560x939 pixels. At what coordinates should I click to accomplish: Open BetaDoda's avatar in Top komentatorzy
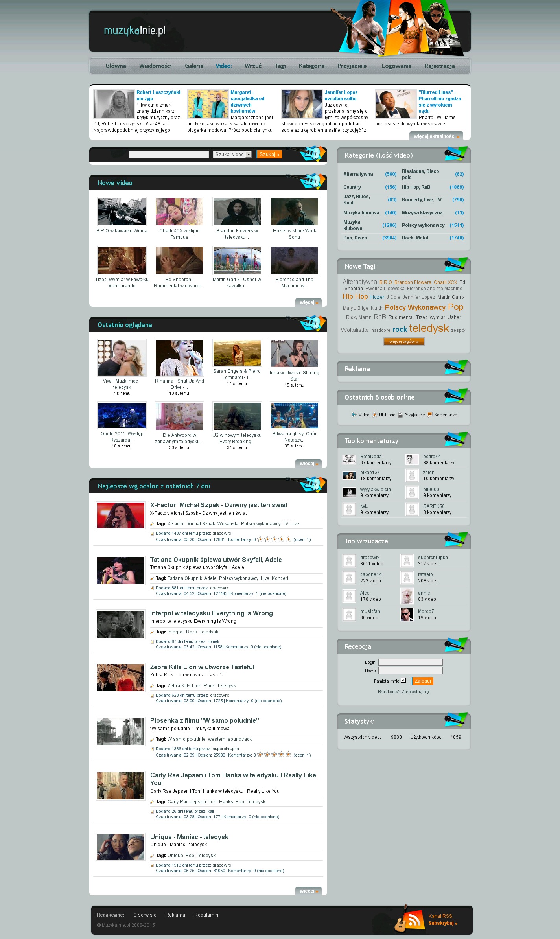tap(349, 459)
